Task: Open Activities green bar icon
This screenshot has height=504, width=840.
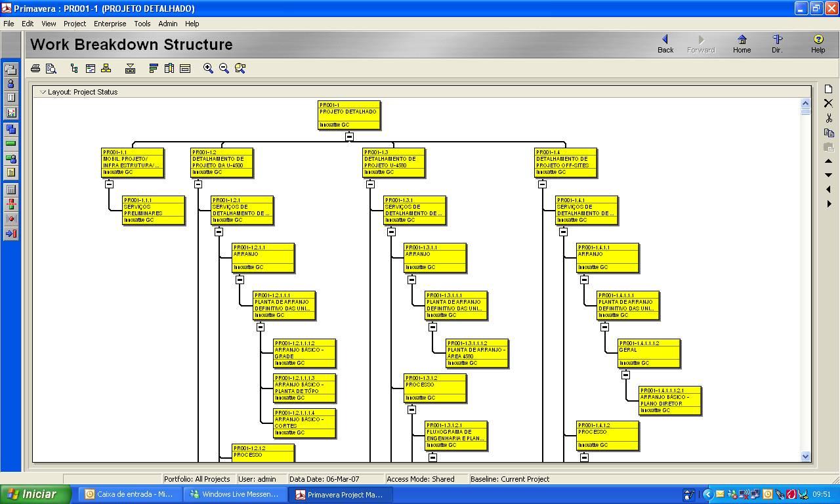Action: point(10,144)
